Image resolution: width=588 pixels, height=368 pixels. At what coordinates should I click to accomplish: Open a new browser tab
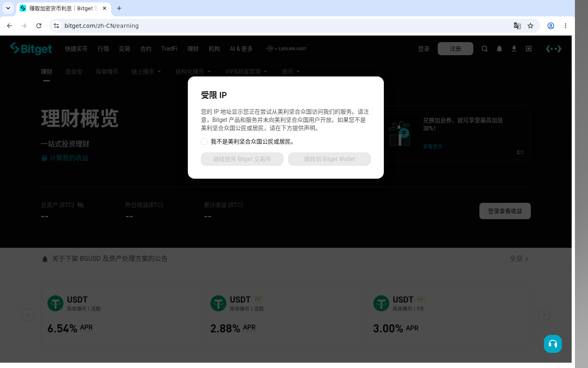pos(119,8)
